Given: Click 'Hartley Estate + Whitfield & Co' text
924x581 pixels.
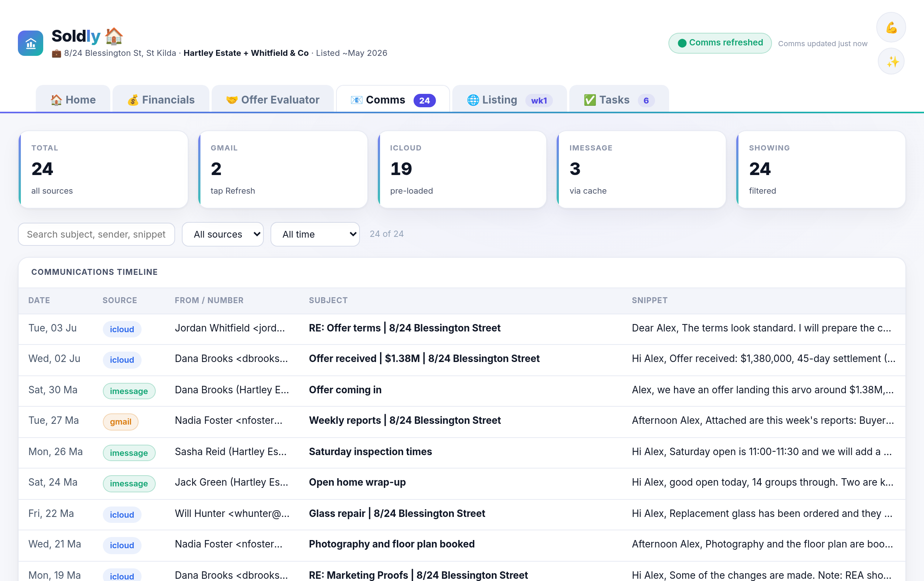Looking at the screenshot, I should click(246, 53).
